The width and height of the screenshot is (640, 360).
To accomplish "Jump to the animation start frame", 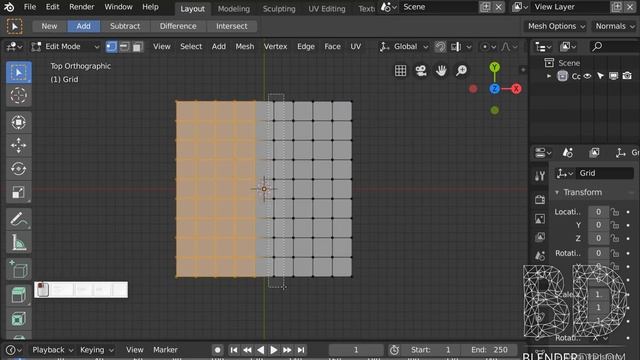I will (x=233, y=350).
